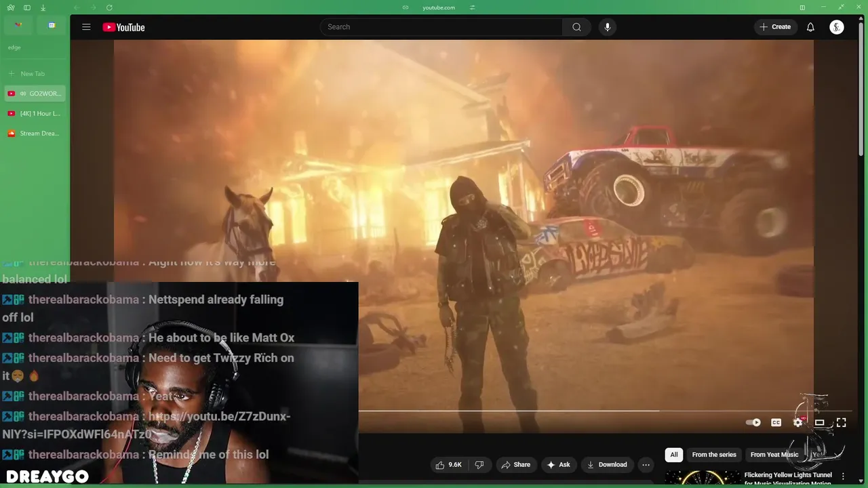Go back with the browser back arrow
The height and width of the screenshot is (488, 868).
(x=77, y=7)
